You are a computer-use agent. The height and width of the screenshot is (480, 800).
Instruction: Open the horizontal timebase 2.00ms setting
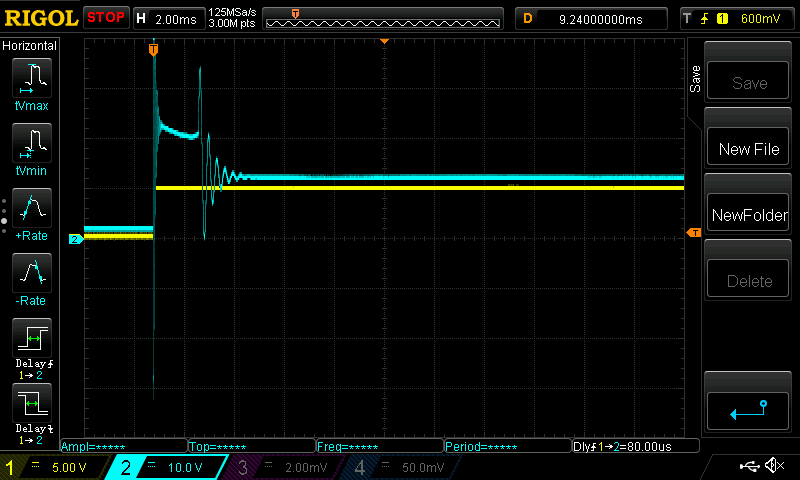point(168,18)
